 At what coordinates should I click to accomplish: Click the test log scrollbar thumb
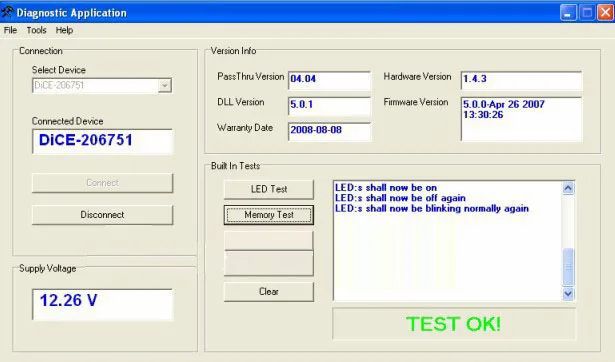coord(568,267)
